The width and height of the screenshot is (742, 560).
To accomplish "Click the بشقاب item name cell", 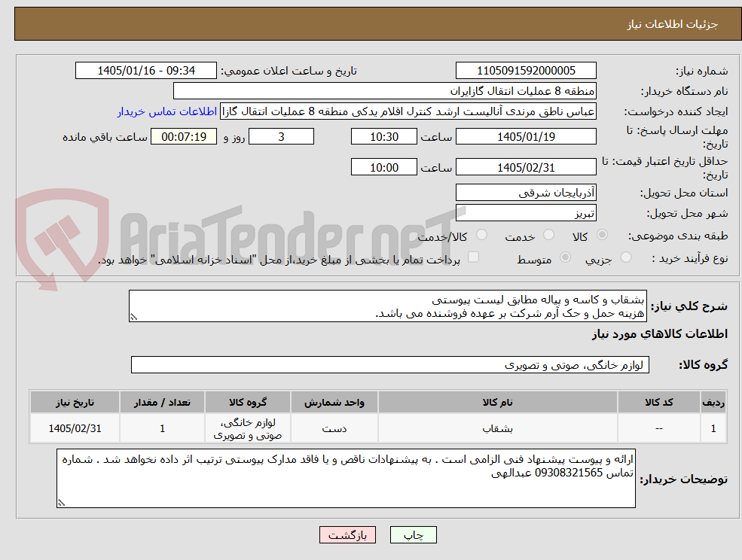I will pos(497,428).
